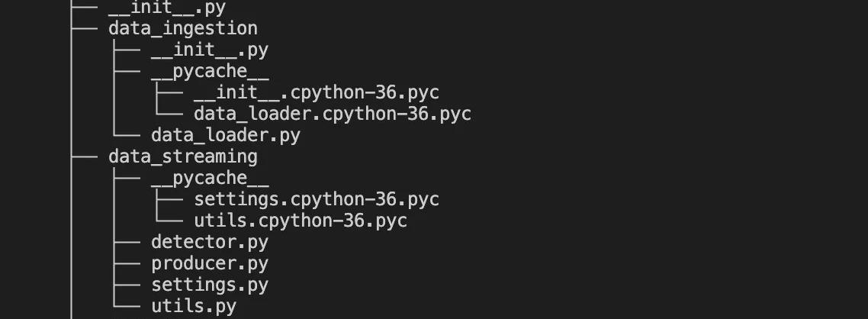Click the detector.py file name
Screen dimensions: 868x319
point(210,242)
